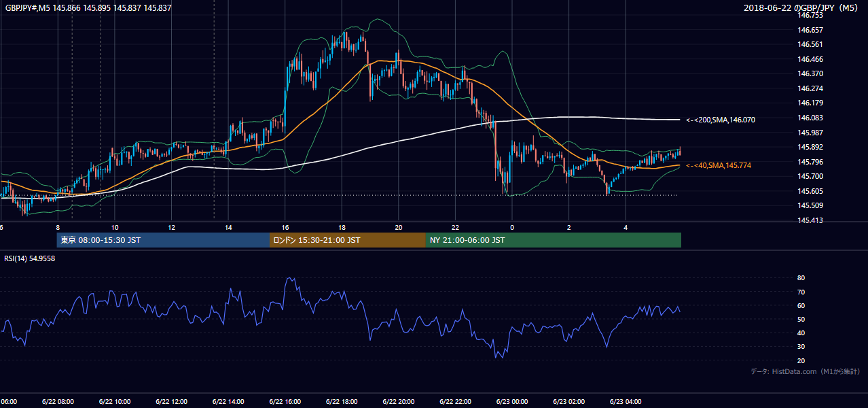Click hour label 8 under the price chart

[58, 228]
